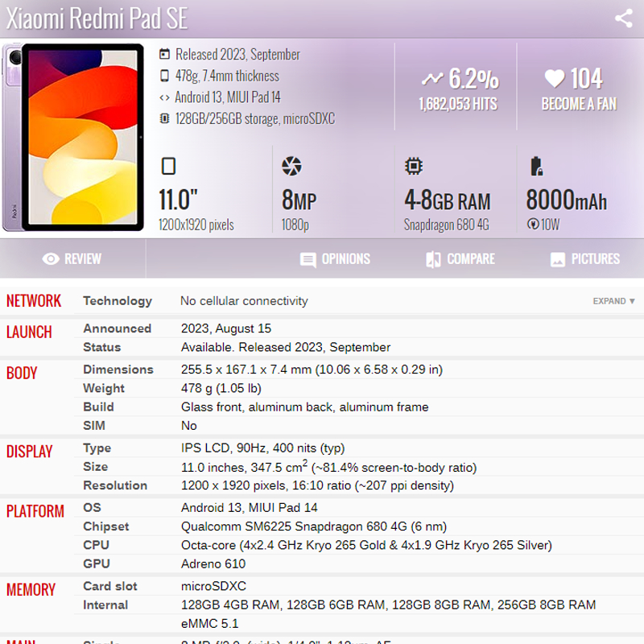Click the share icon in the header

623,19
